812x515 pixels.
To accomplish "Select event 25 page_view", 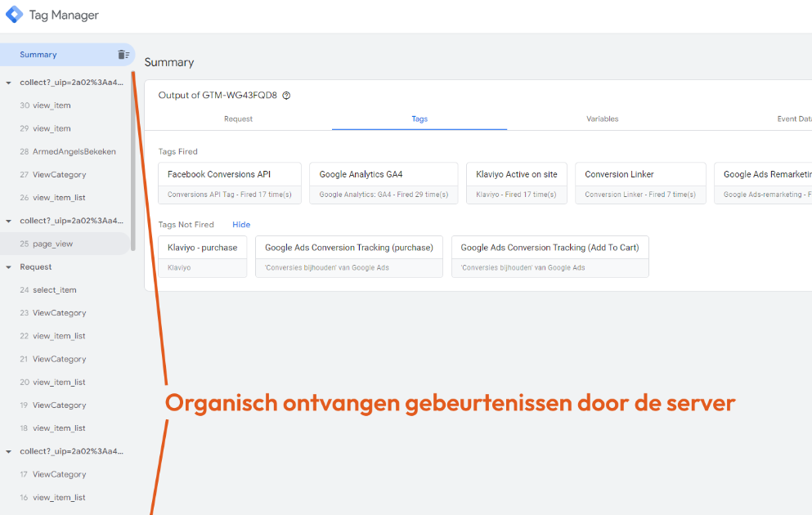I will point(52,244).
